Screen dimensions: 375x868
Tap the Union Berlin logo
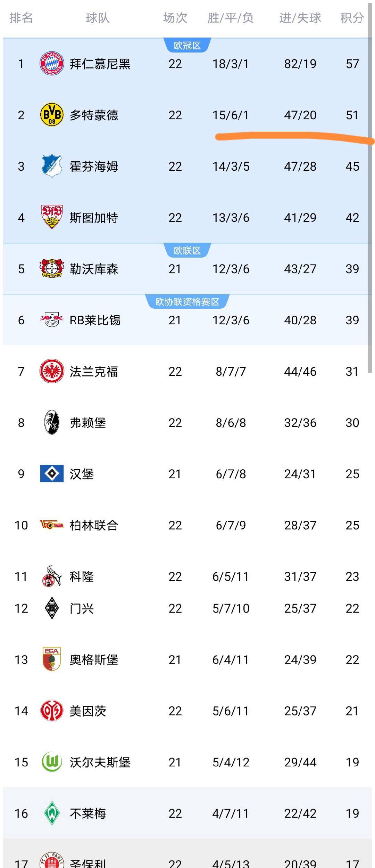coord(52,525)
